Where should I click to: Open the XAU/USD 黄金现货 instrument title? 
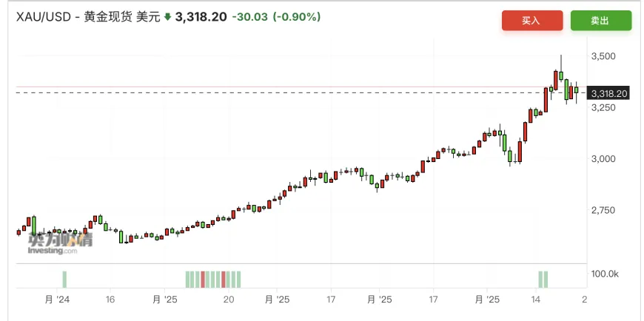point(88,17)
